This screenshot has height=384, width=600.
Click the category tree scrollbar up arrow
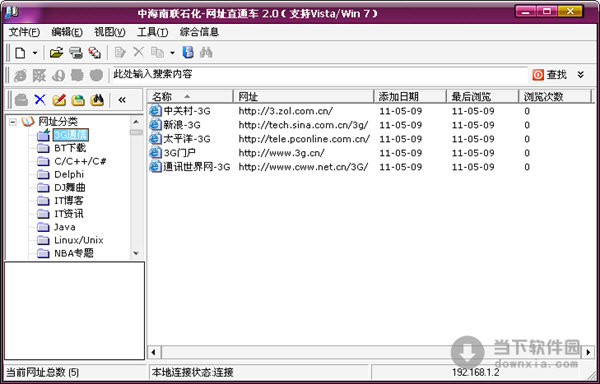pos(136,122)
